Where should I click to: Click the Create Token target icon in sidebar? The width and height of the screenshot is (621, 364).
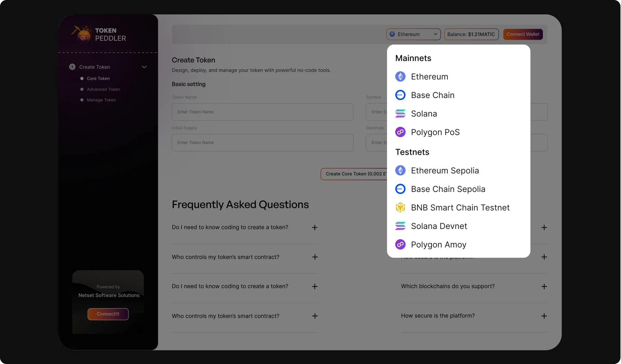pos(72,67)
